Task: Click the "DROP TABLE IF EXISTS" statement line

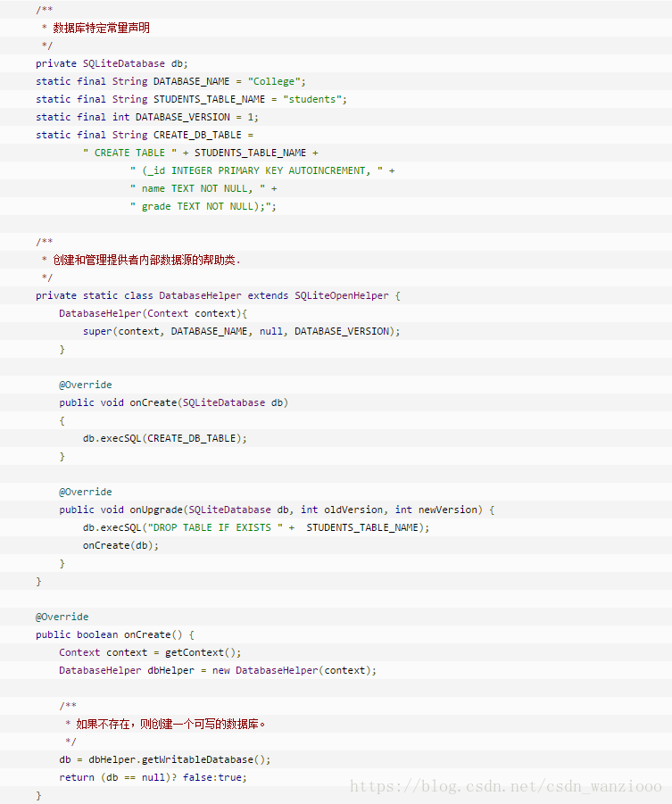Action: click(256, 527)
